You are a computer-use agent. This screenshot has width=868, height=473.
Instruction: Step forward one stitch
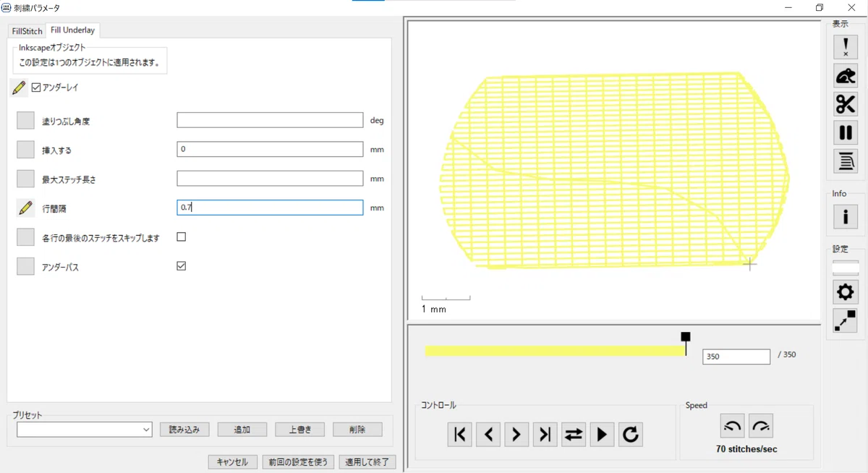(x=516, y=435)
